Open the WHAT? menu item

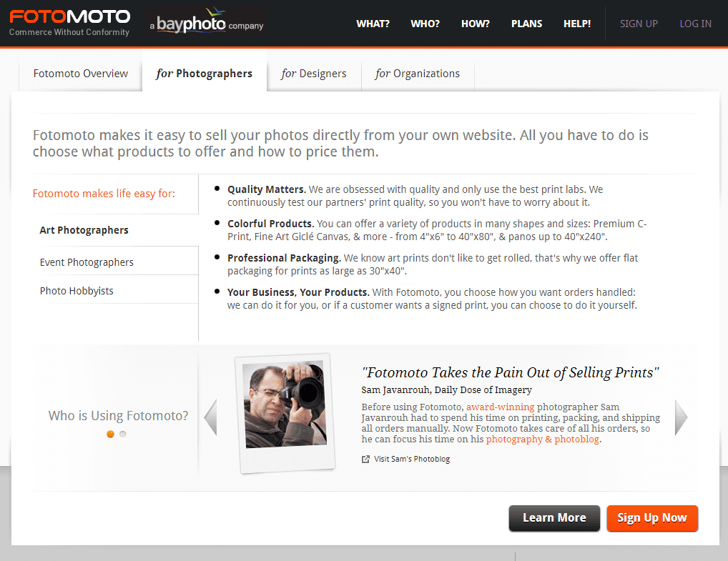coord(373,24)
